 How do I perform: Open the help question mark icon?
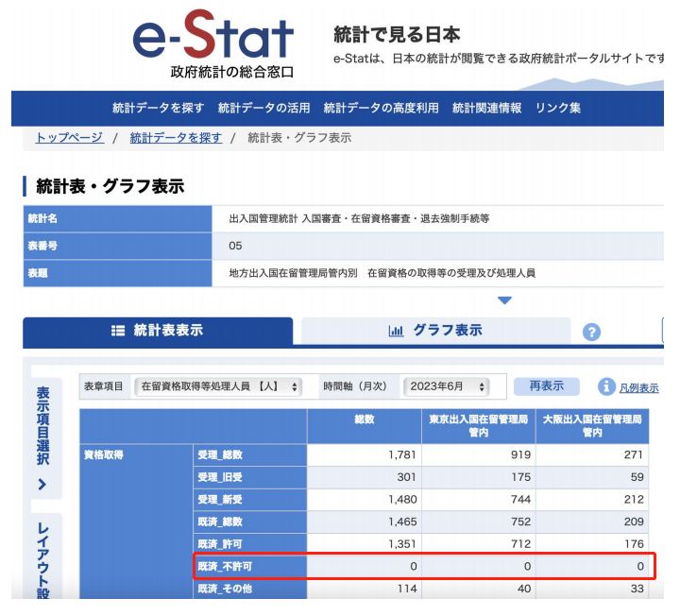(591, 333)
